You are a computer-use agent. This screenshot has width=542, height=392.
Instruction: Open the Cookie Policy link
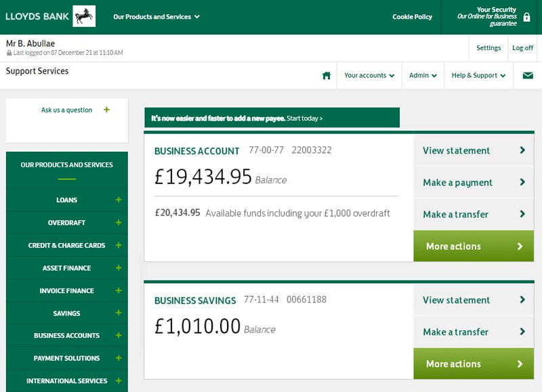(x=412, y=17)
